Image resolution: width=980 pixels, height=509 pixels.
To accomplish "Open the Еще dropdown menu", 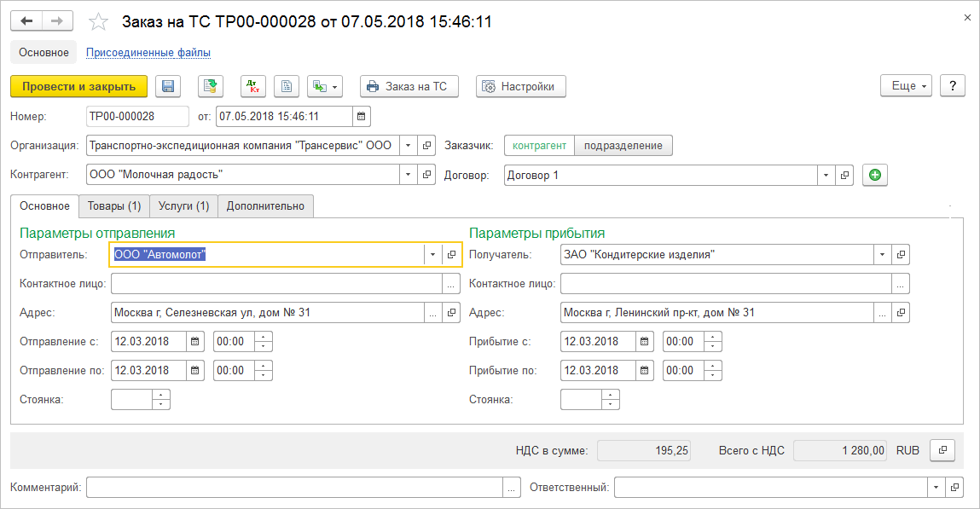I will click(x=906, y=86).
